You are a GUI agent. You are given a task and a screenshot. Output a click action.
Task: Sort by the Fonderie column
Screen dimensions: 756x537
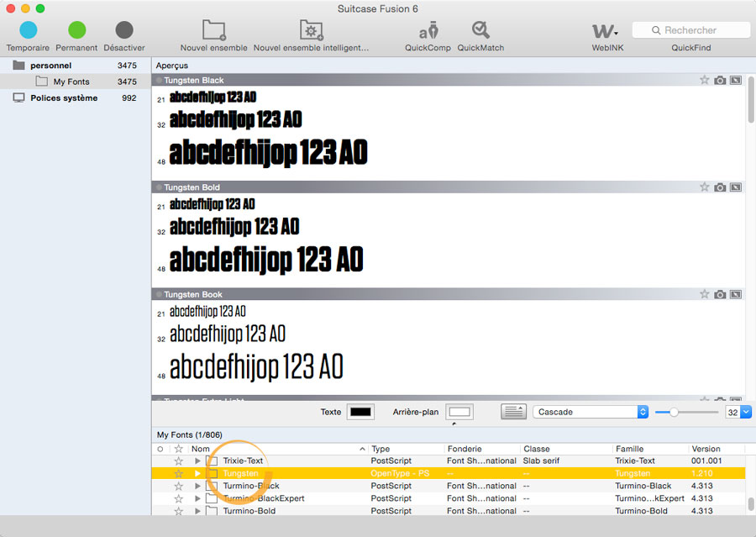point(482,449)
